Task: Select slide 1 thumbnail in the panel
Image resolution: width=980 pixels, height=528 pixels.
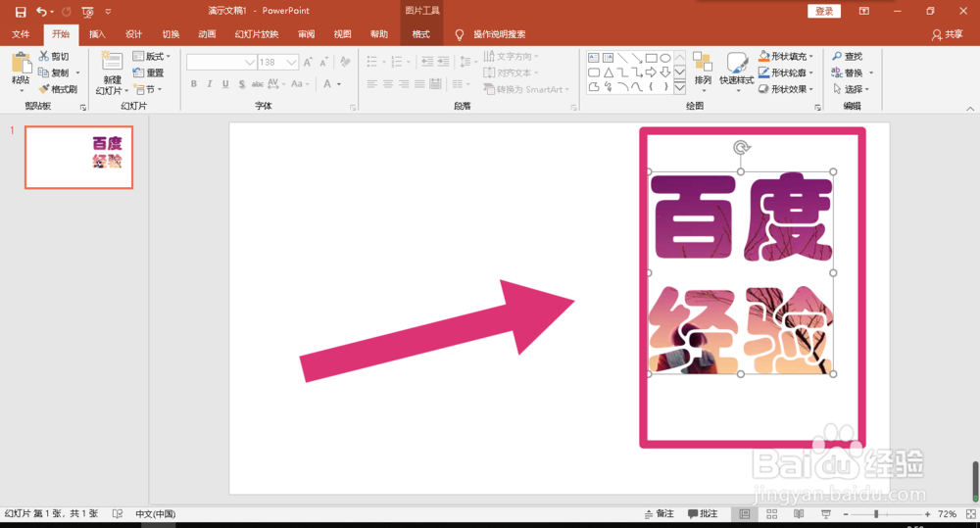Action: click(x=78, y=157)
